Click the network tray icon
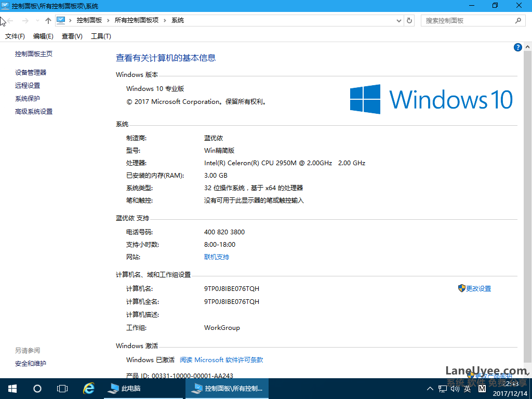This screenshot has height=399, width=532. (443, 389)
